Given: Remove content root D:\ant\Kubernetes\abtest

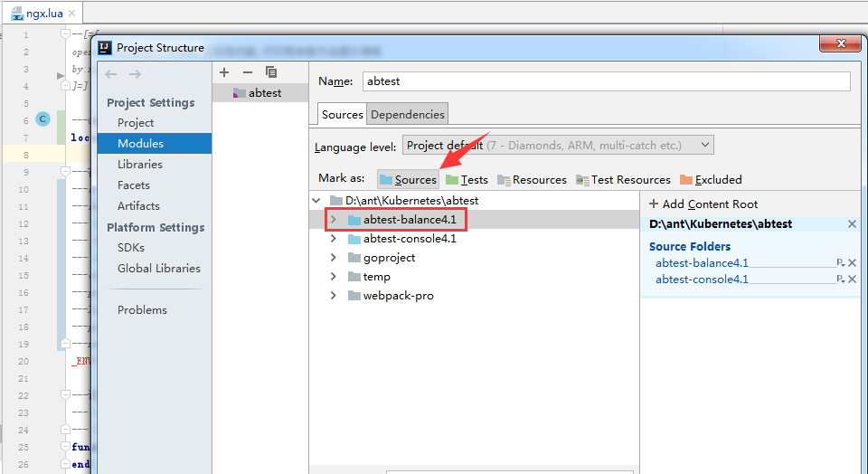Looking at the screenshot, I should coord(852,224).
